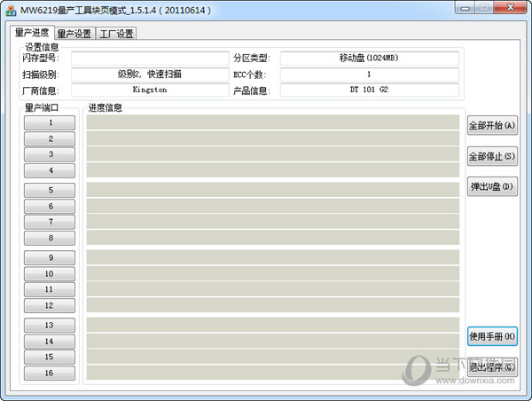532x401 pixels.
Task: Click 全部停止(S) to stop all
Action: pyautogui.click(x=492, y=156)
